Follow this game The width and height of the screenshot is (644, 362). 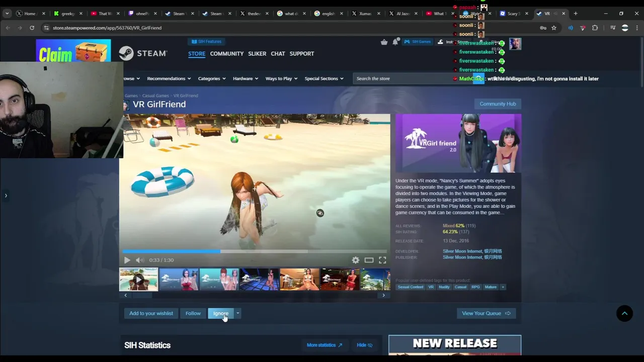tap(193, 313)
